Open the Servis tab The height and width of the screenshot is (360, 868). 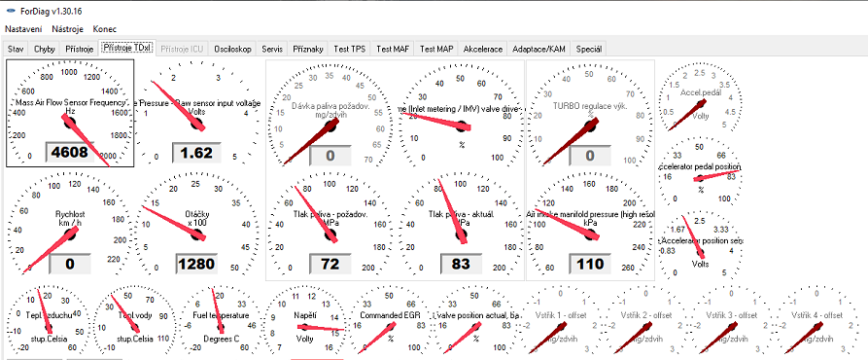click(x=272, y=49)
